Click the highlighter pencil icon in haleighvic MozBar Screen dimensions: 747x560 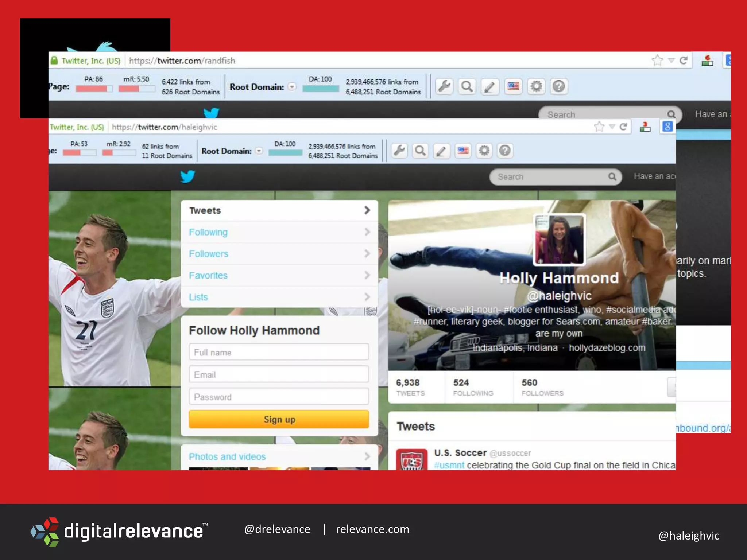(x=441, y=151)
